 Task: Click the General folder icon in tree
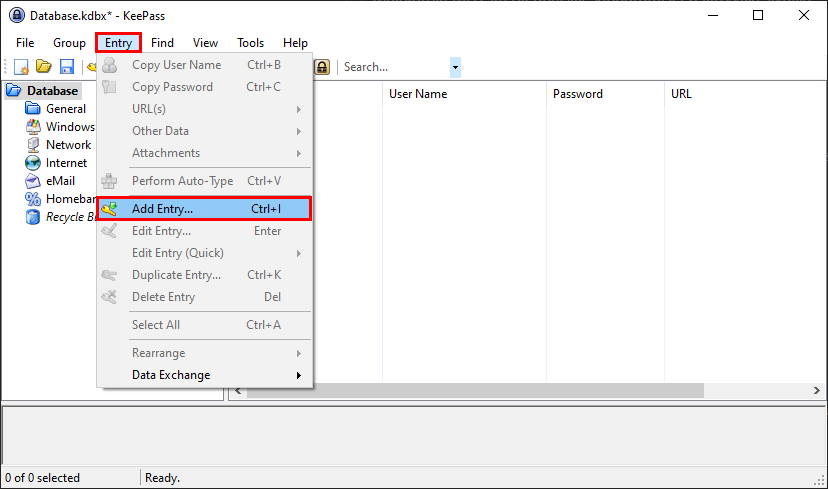tap(33, 109)
